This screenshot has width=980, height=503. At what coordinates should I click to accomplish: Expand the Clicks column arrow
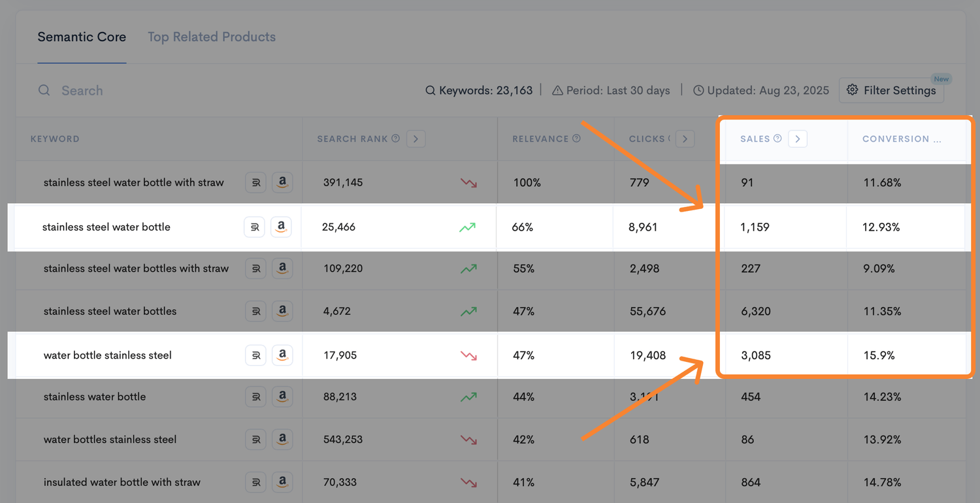coord(685,138)
